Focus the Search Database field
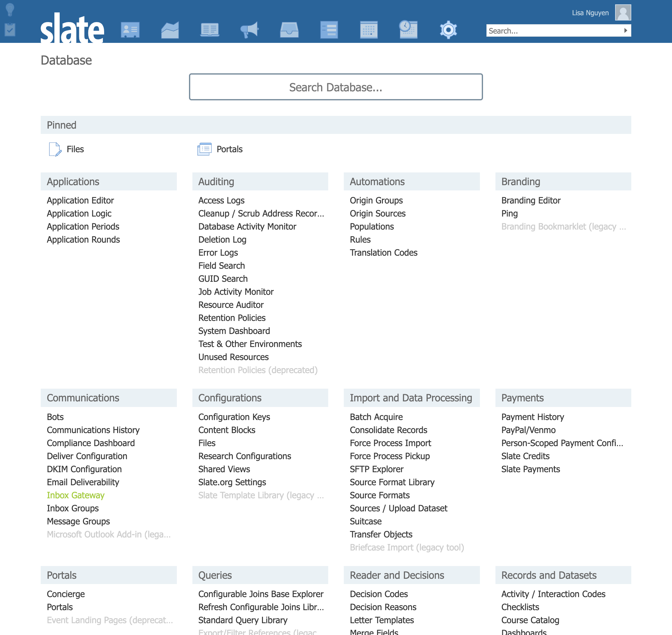Screen dimensions: 672x635 tap(336, 87)
